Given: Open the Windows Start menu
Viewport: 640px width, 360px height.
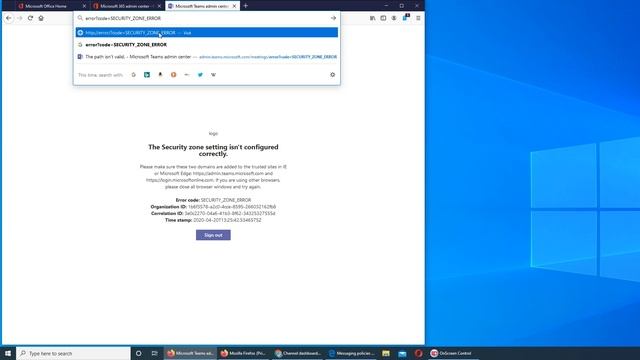Looking at the screenshot, I should click(x=8, y=353).
